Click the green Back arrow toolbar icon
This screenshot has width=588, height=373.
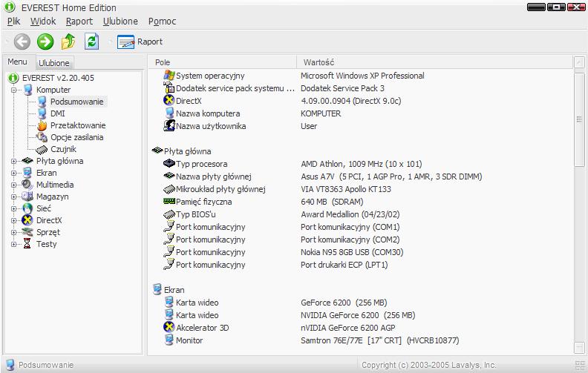click(x=22, y=42)
